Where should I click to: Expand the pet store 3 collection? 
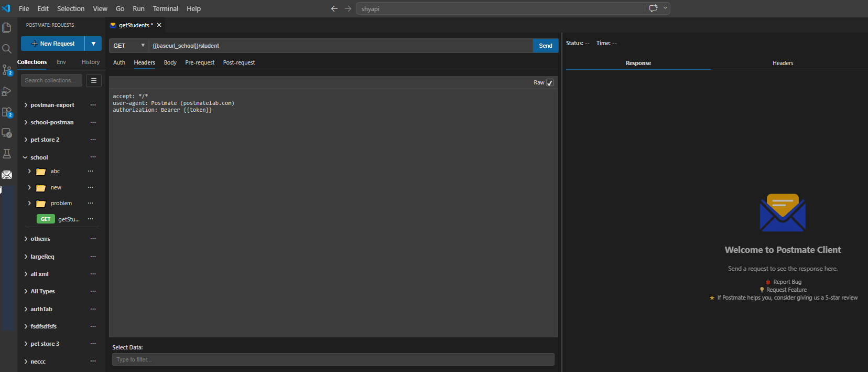coord(26,344)
